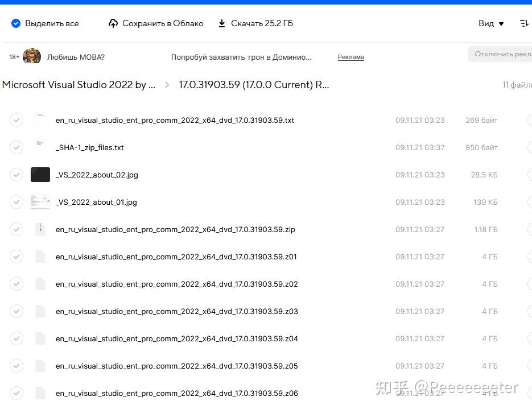Click the Реклама advertisement link

pyautogui.click(x=350, y=57)
